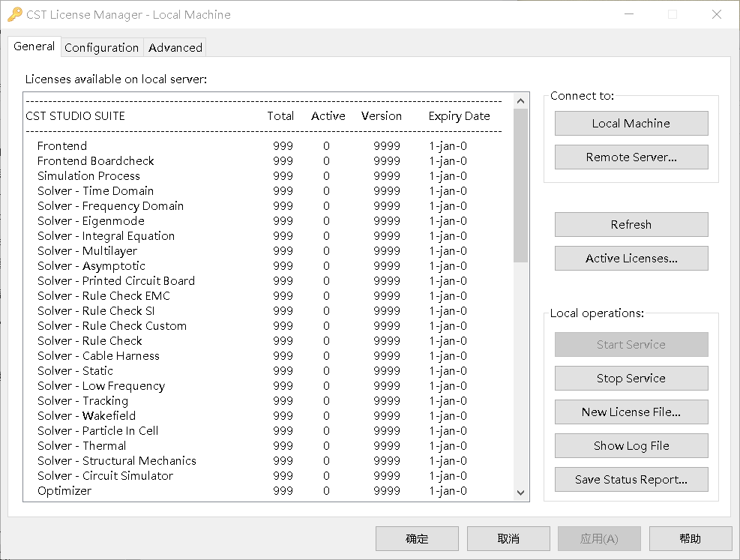The height and width of the screenshot is (560, 740).
Task: Click New License File... button
Action: coord(631,412)
